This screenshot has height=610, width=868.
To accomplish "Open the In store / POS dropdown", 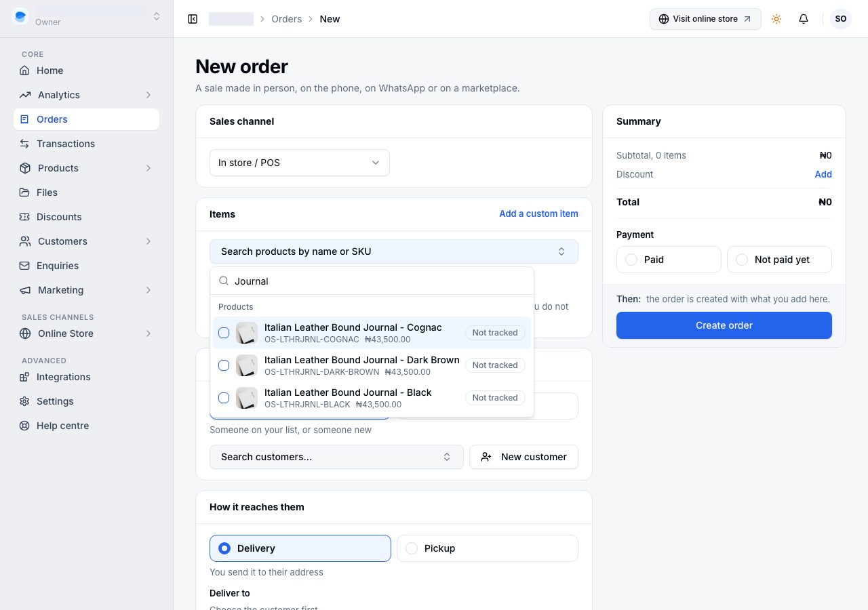I will point(300,163).
